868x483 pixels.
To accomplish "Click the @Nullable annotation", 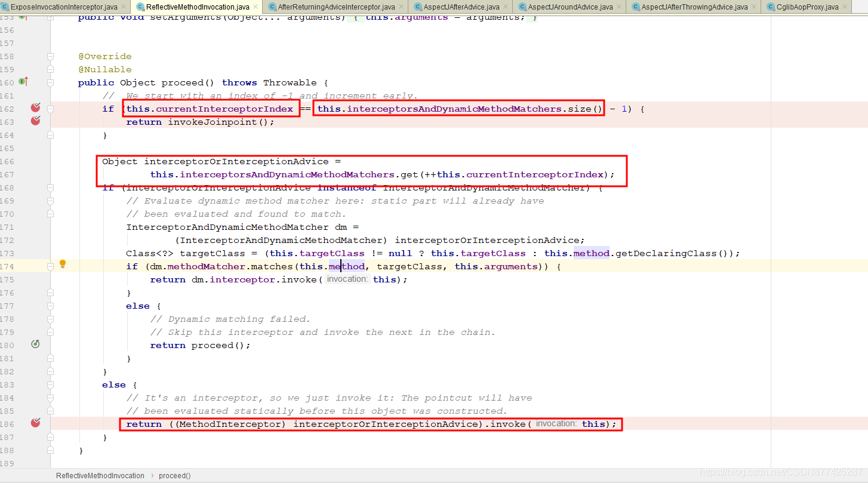I will pyautogui.click(x=105, y=70).
